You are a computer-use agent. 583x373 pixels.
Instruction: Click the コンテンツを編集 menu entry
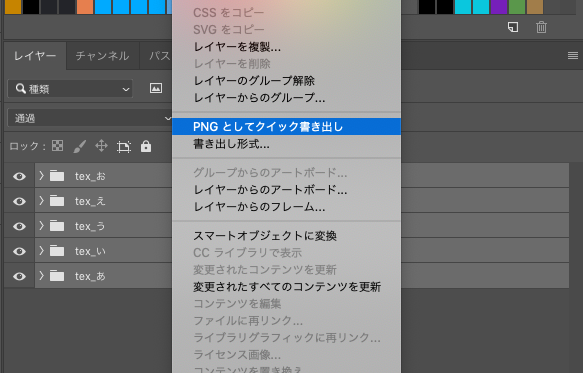tap(286, 304)
